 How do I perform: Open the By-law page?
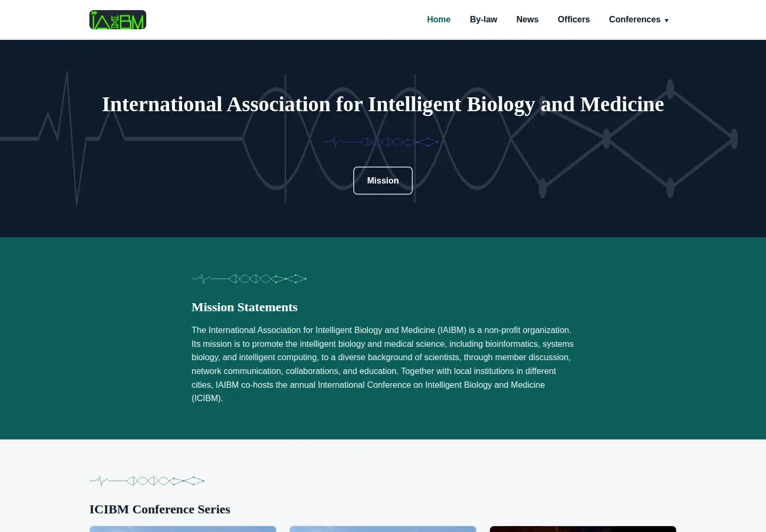pyautogui.click(x=483, y=20)
